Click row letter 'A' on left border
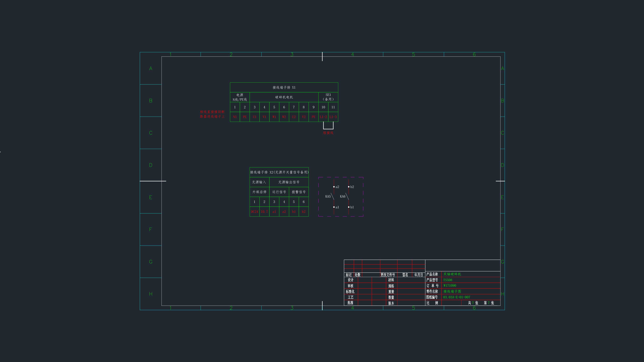The height and width of the screenshot is (362, 644). 151,68
